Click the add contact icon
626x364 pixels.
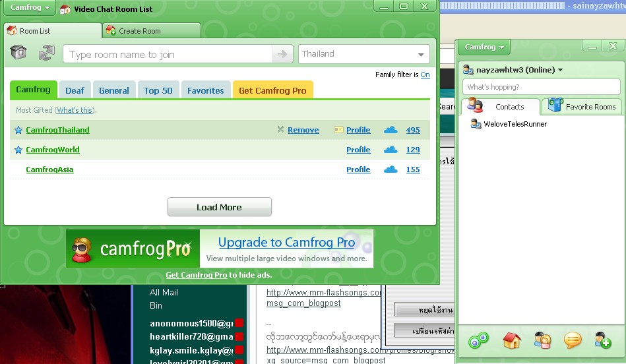click(602, 340)
